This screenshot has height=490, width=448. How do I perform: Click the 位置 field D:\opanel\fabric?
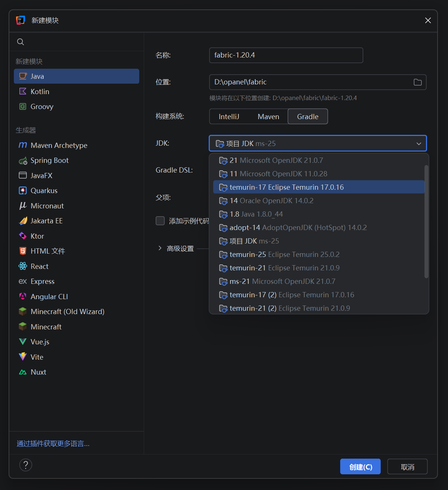point(318,82)
